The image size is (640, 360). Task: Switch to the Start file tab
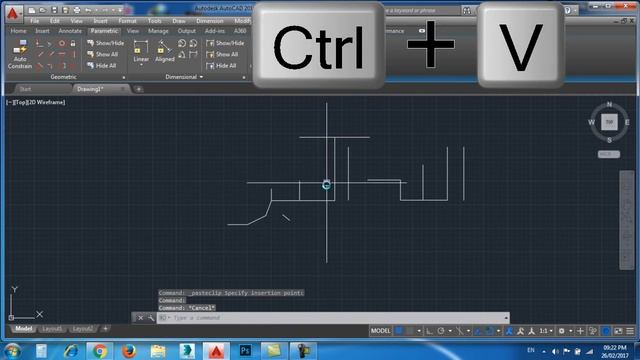[25, 89]
